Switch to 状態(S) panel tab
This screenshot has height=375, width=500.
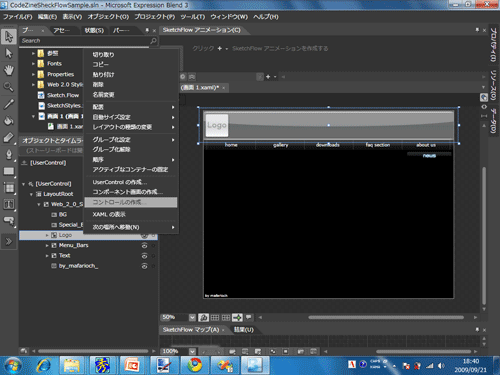pos(94,31)
